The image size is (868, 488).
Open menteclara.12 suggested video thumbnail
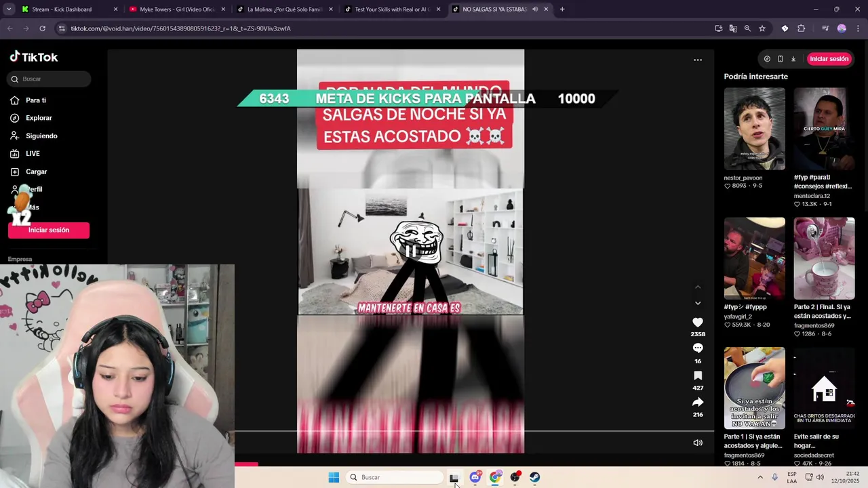(824, 129)
